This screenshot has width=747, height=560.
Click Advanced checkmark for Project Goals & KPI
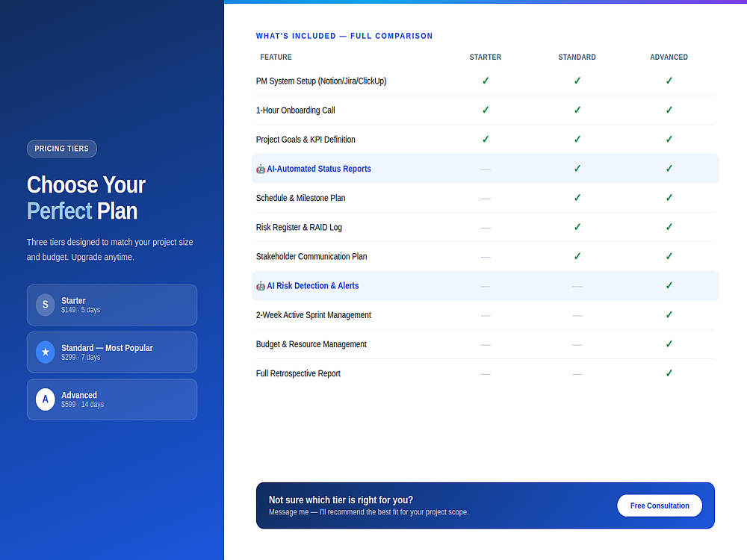click(x=669, y=140)
